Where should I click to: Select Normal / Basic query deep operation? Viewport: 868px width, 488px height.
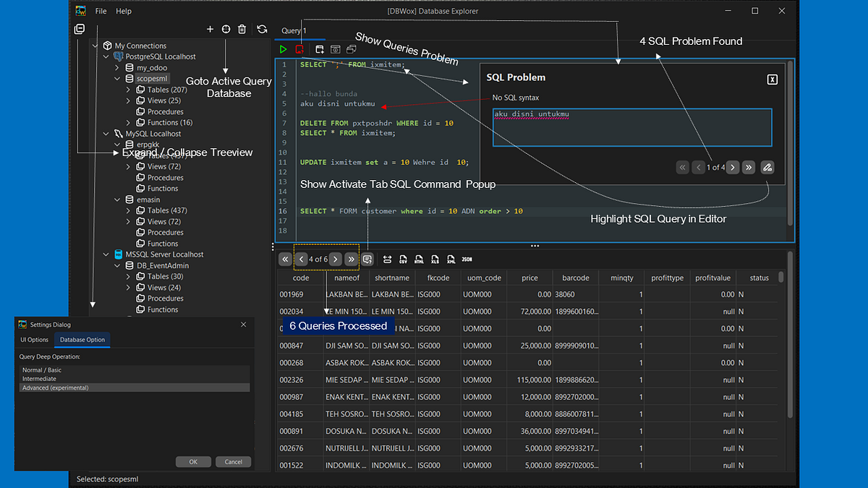pyautogui.click(x=42, y=370)
